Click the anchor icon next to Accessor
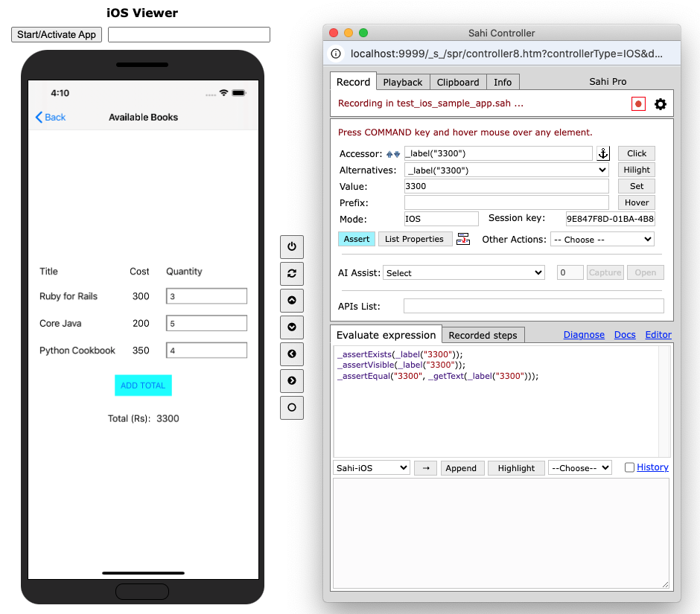This screenshot has height=614, width=700. tap(603, 153)
